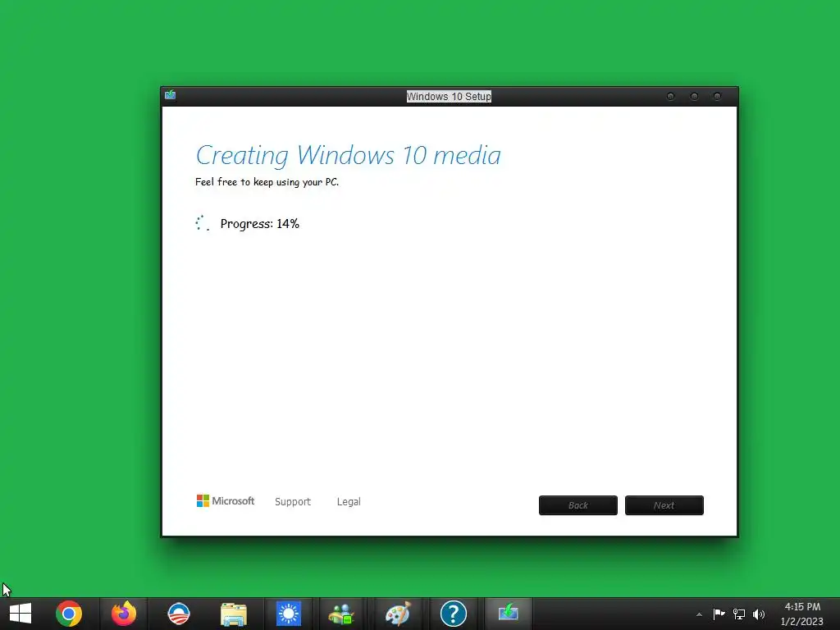Click 'Feel free to keep using your PC.' text
This screenshot has height=630, width=840.
pos(267,182)
